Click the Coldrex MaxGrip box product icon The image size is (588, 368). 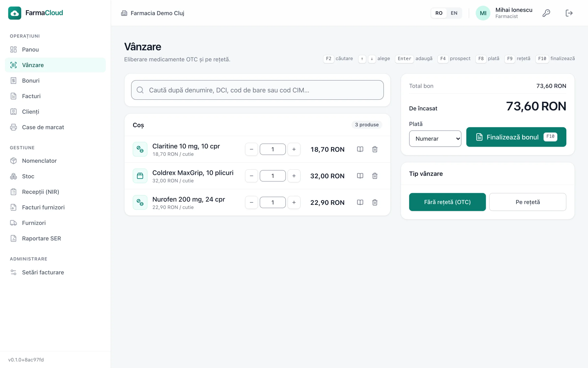(x=140, y=176)
